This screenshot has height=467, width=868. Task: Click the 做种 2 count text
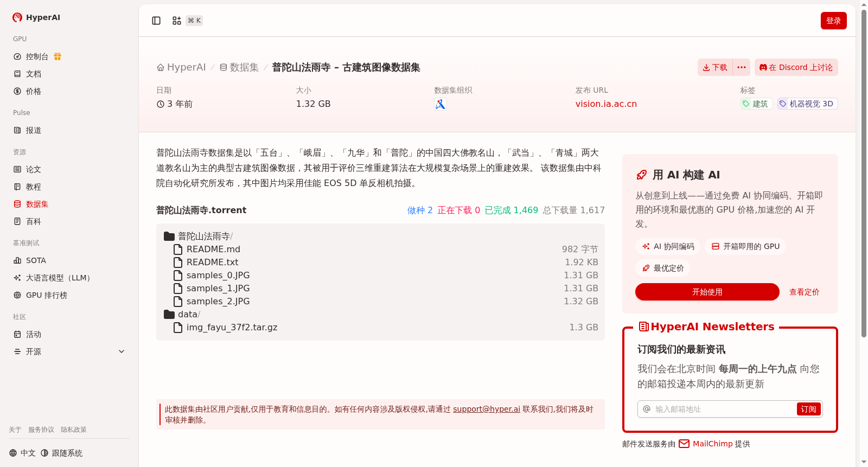click(420, 210)
